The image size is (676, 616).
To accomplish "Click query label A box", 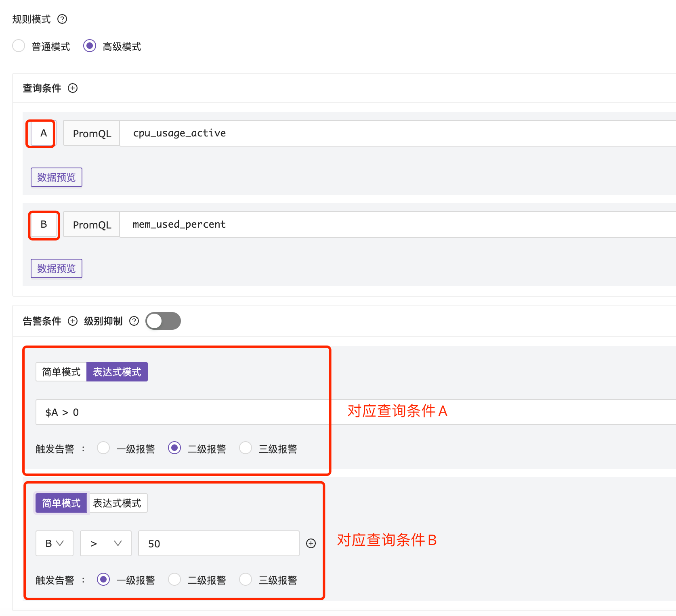I will pyautogui.click(x=43, y=133).
